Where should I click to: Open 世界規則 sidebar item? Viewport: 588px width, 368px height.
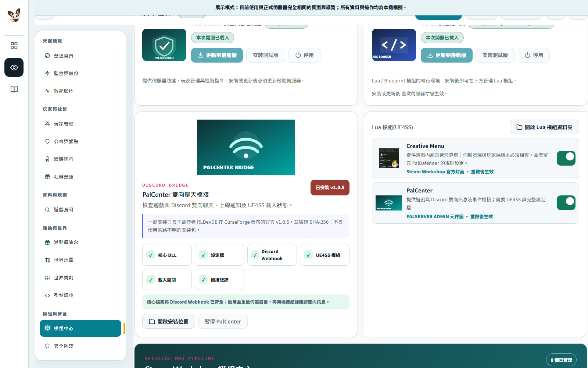[80, 277]
